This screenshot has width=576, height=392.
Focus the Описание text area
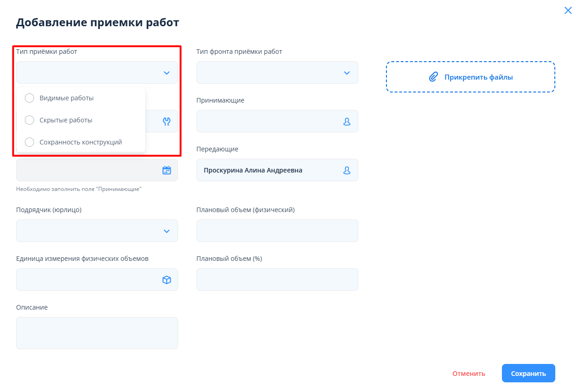pyautogui.click(x=97, y=333)
